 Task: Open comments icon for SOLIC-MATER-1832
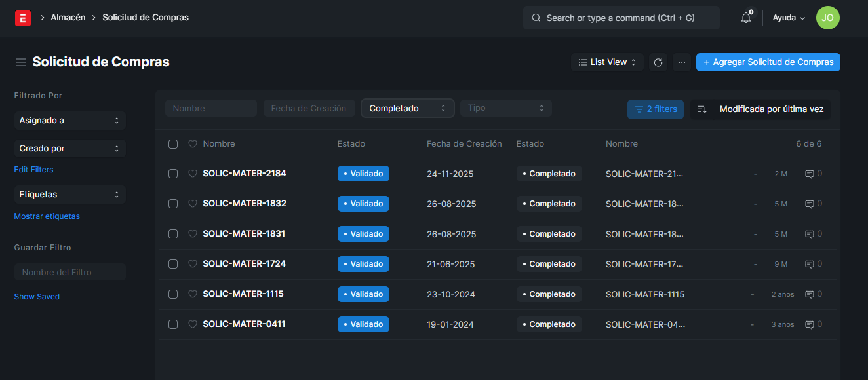[810, 204]
